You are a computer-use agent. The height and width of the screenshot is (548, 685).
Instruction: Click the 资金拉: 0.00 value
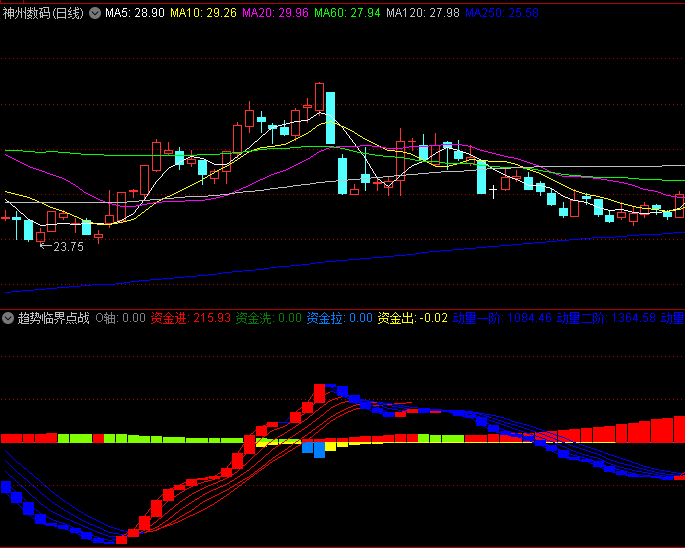[339, 318]
